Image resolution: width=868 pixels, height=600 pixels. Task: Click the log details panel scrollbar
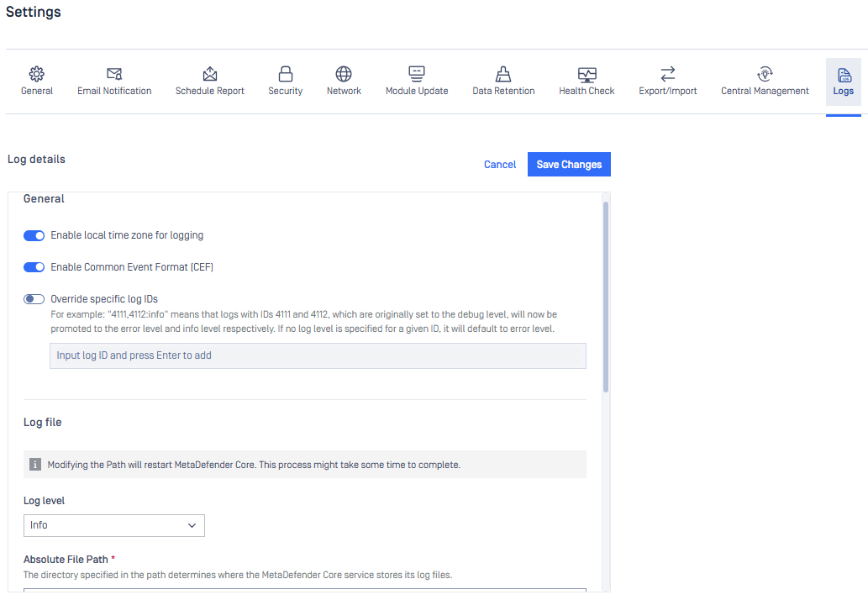pos(606,297)
